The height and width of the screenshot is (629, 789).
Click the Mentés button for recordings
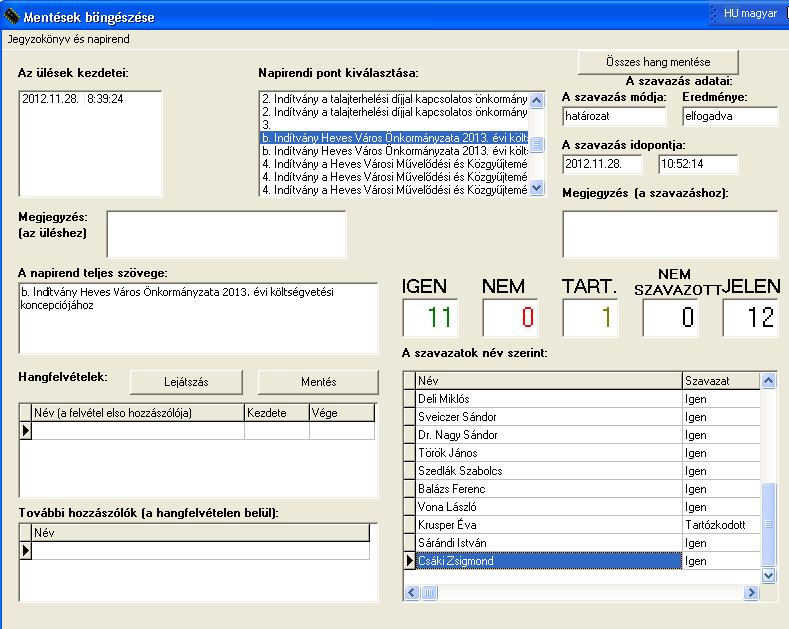[x=319, y=382]
